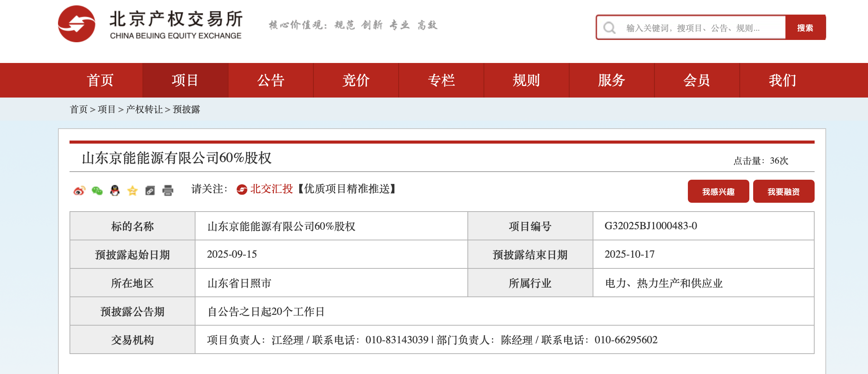868x374 pixels.
Task: Go to 产权转让 in the breadcrumb
Action: (x=144, y=109)
